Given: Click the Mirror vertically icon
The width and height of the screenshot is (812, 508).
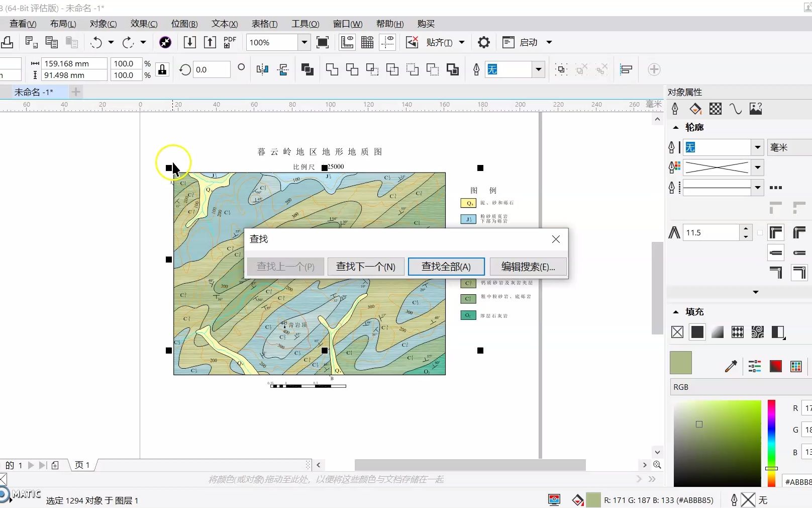Looking at the screenshot, I should [283, 69].
